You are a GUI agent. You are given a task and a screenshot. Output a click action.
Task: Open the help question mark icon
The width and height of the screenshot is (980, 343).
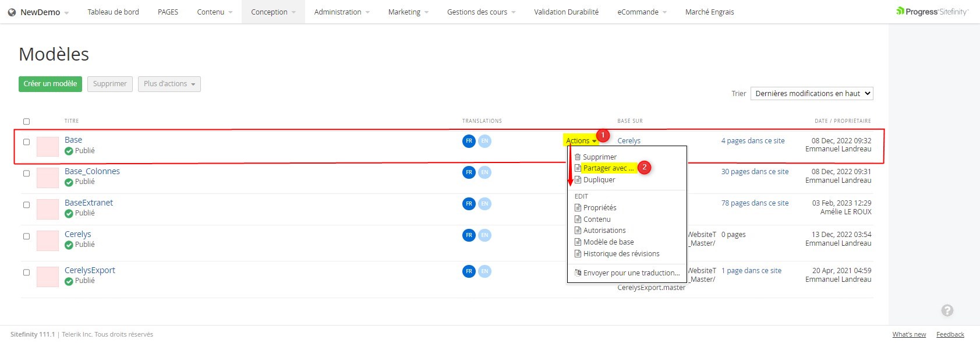point(947,310)
